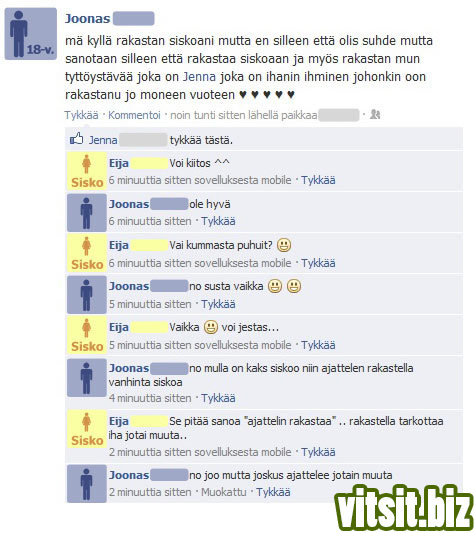
Task: Like the main post with Tykkää
Action: click(x=81, y=115)
